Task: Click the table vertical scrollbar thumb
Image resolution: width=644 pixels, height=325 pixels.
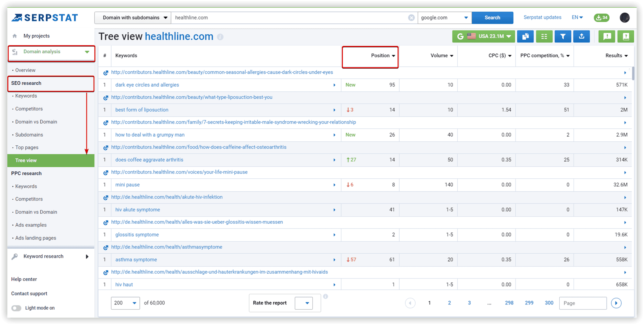Action: point(633,73)
